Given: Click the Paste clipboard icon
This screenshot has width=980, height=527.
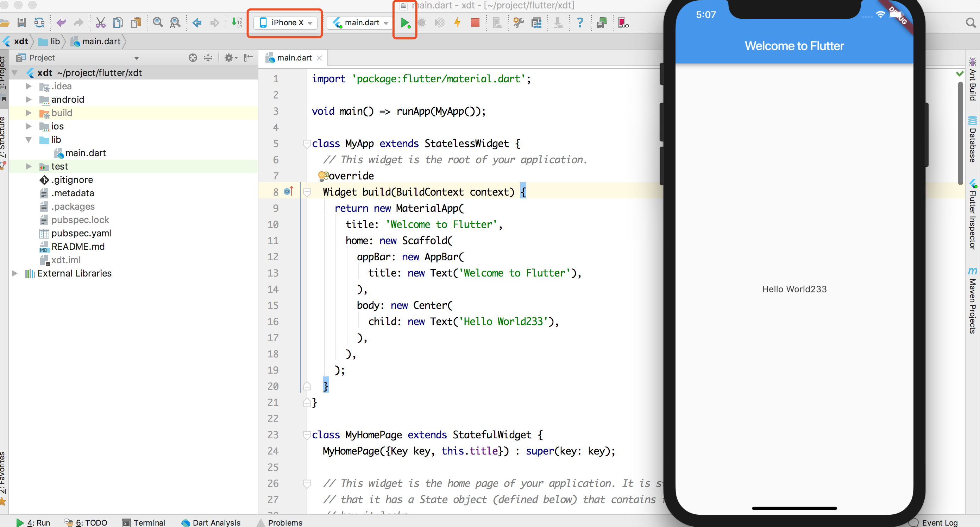Looking at the screenshot, I should 136,23.
